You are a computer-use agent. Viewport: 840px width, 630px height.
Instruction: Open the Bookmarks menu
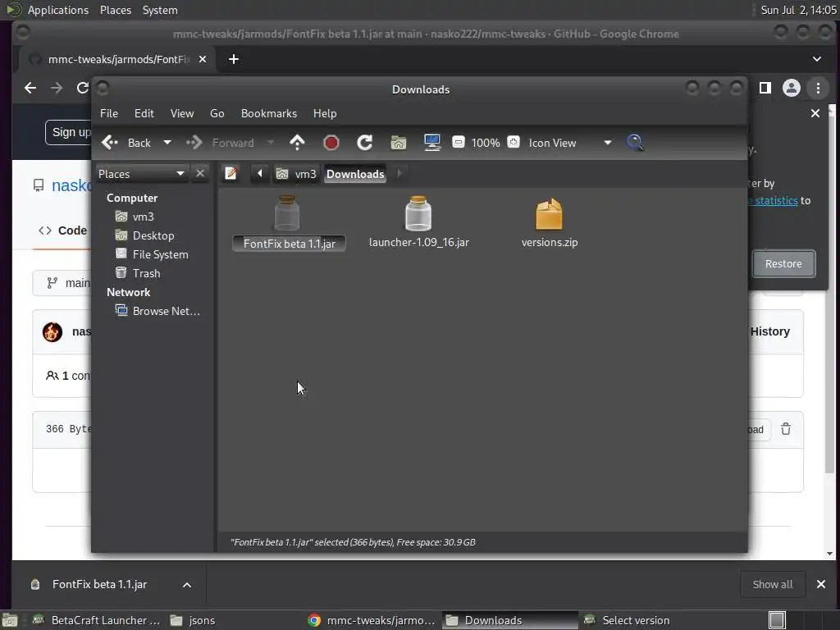click(269, 113)
